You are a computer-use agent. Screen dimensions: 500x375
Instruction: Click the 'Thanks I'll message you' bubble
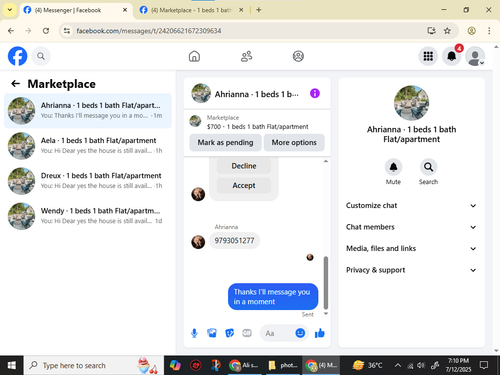273,297
